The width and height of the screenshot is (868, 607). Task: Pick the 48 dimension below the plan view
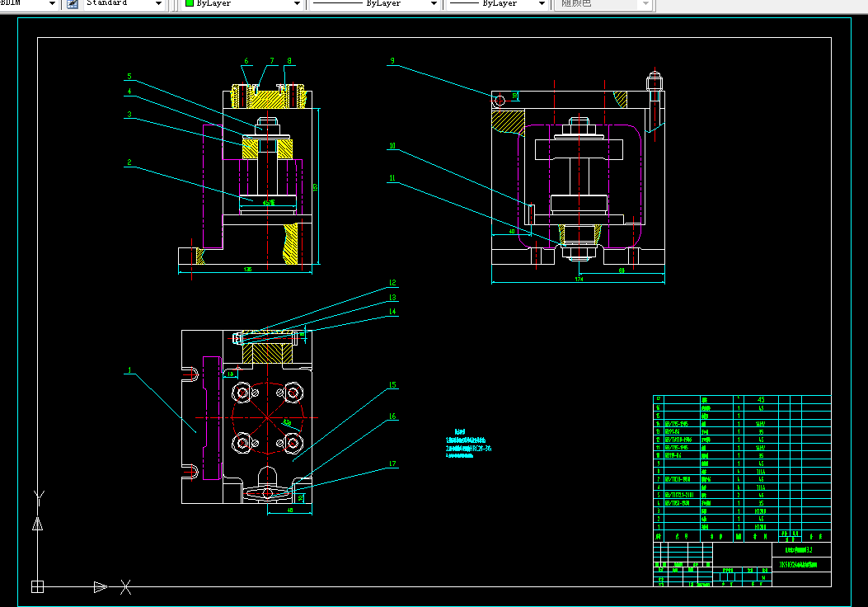(290, 510)
